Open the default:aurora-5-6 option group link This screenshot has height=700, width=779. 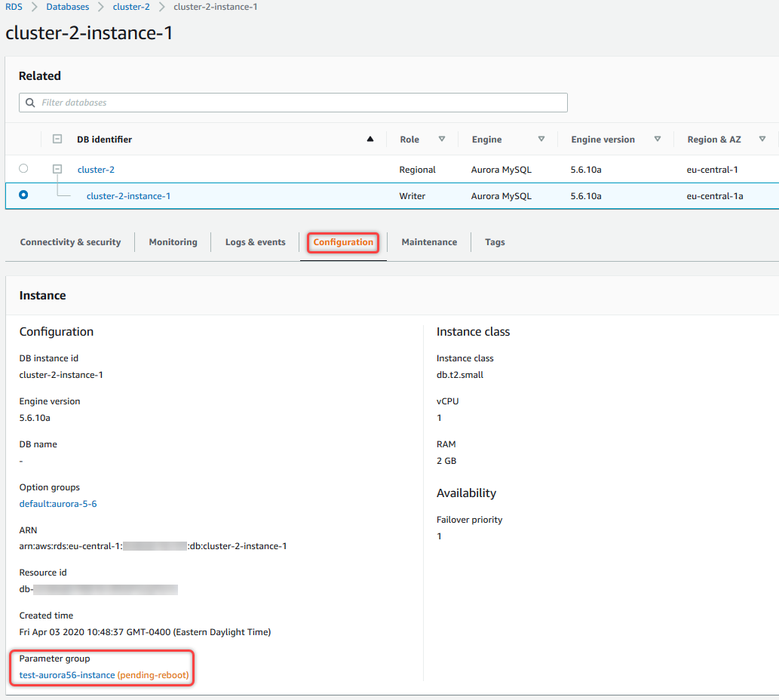[x=58, y=504]
